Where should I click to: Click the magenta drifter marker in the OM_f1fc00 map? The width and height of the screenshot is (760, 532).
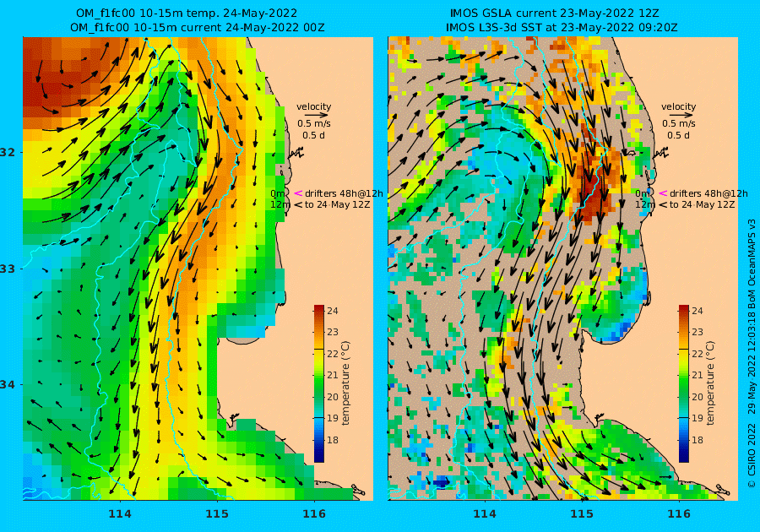click(298, 193)
